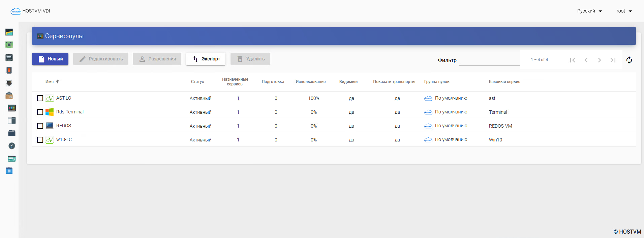Sort table by Статус column header
The image size is (644, 238).
pyautogui.click(x=197, y=82)
